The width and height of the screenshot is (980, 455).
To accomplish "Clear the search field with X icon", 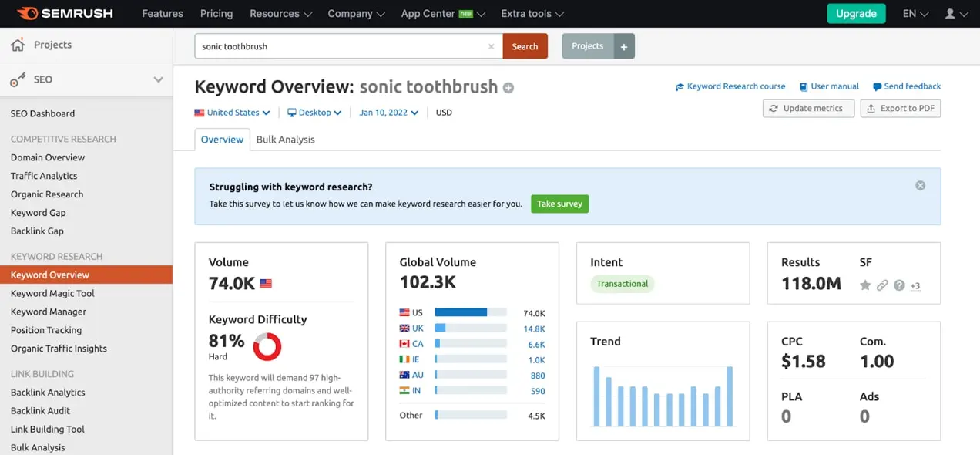I will click(x=491, y=46).
